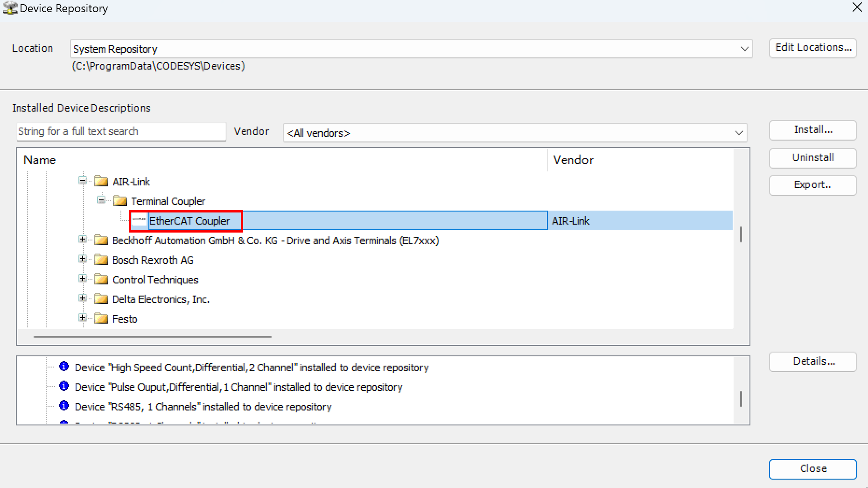Viewport: 868px width, 488px height.
Task: Expand the Beckhoff Automation node
Action: tap(83, 240)
